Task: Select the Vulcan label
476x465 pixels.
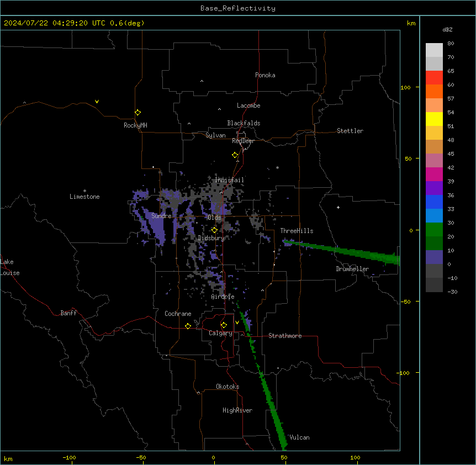Action: point(299,437)
